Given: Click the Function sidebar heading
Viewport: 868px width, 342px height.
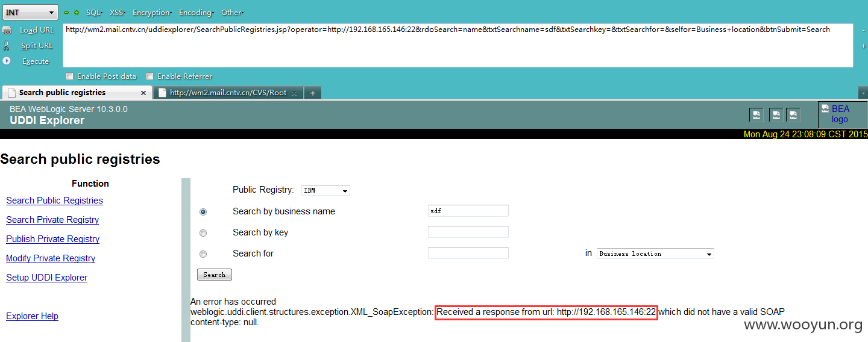Looking at the screenshot, I should [x=90, y=184].
